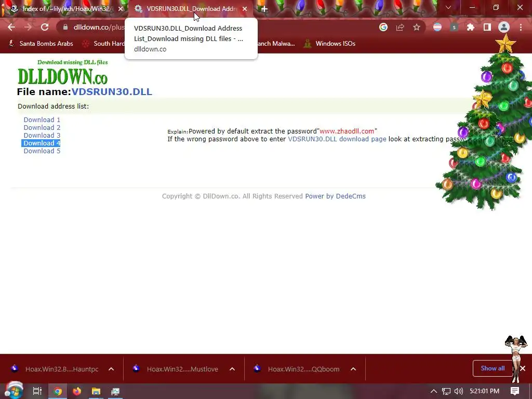The width and height of the screenshot is (532, 399).
Task: Open the Extensions puzzle piece menu
Action: coord(471,27)
